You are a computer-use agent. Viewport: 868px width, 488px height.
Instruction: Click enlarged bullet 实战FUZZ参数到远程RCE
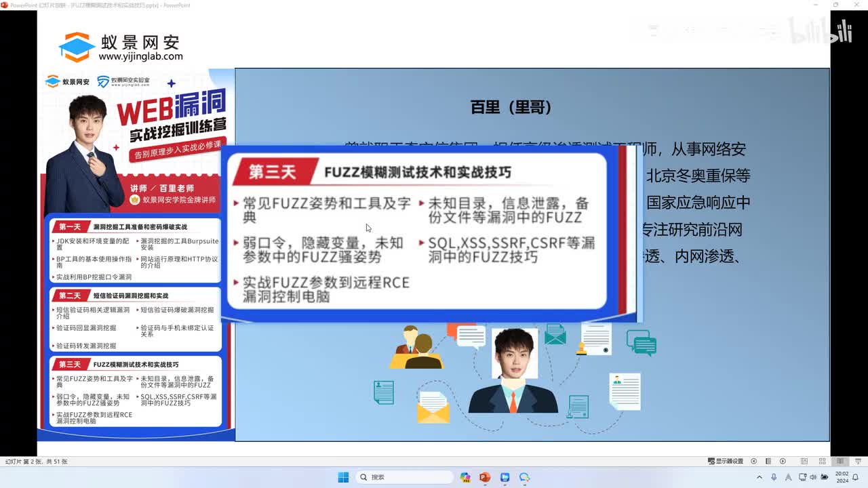coord(326,282)
